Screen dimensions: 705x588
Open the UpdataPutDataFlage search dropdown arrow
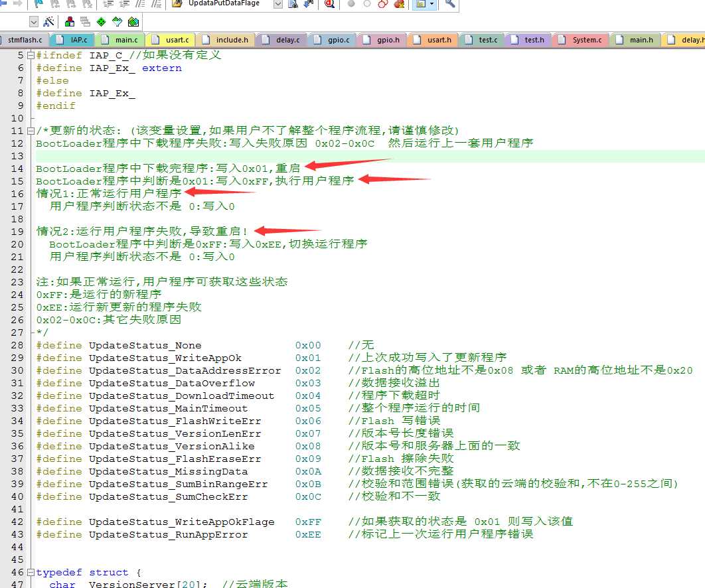pyautogui.click(x=278, y=4)
